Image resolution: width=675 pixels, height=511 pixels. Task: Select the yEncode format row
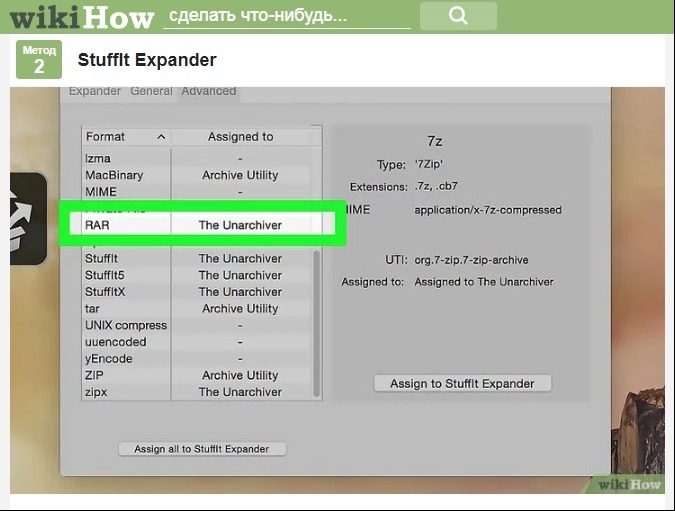click(x=196, y=359)
